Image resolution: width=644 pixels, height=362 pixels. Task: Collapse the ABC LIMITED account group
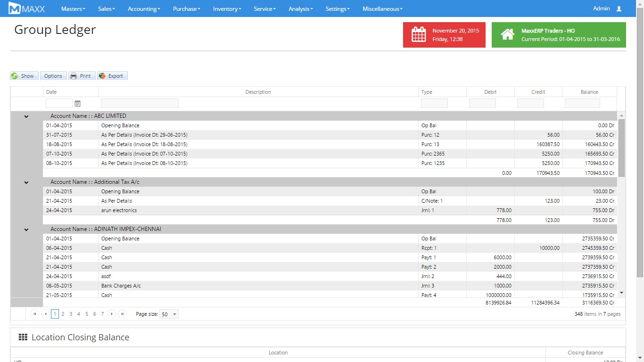[x=26, y=116]
